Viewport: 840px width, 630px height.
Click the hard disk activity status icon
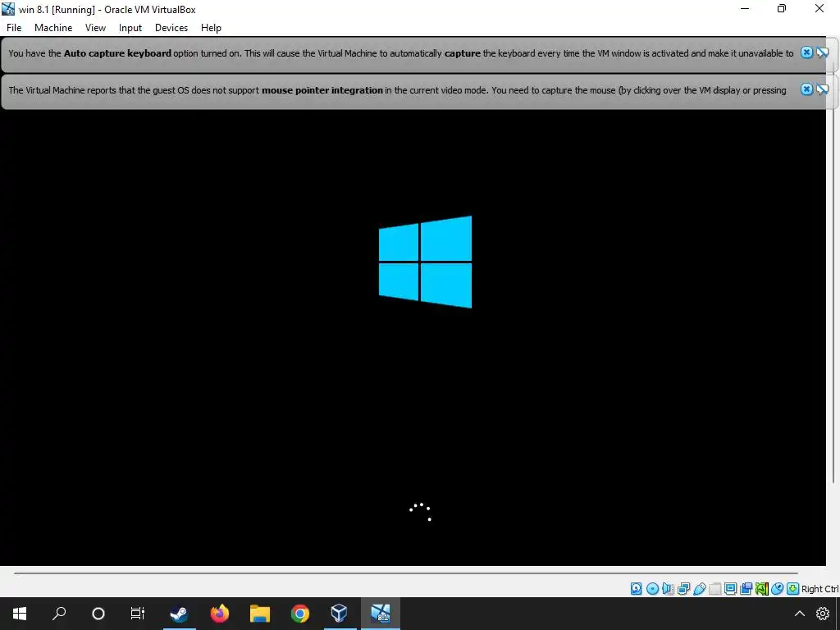(x=636, y=589)
